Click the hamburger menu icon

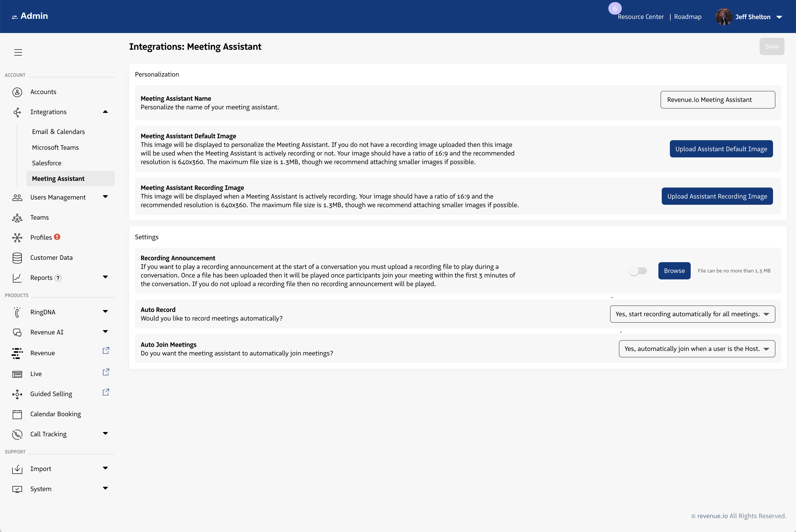coord(18,52)
